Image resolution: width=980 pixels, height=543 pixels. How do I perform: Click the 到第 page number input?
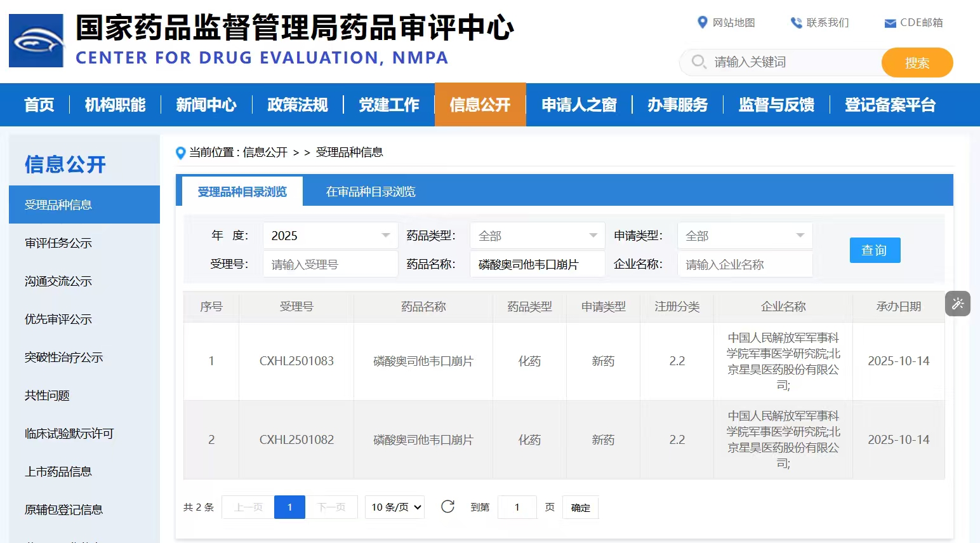(x=517, y=507)
